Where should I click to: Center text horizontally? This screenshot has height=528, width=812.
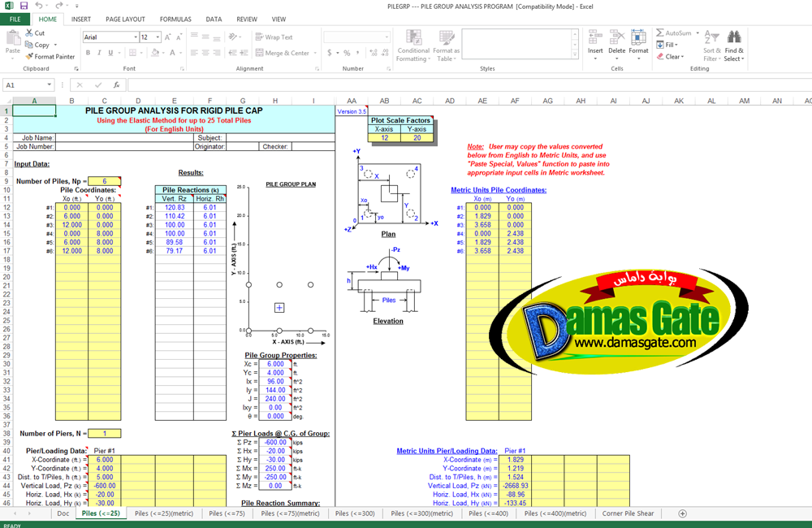205,53
